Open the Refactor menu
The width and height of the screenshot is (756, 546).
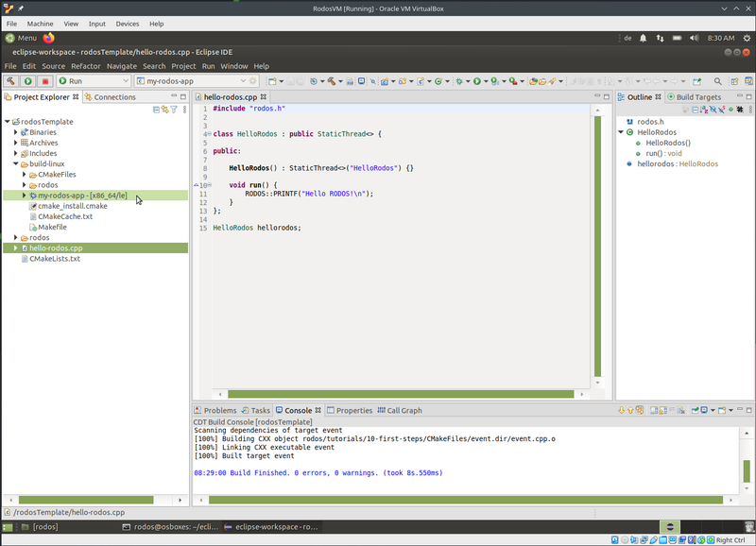pos(85,66)
